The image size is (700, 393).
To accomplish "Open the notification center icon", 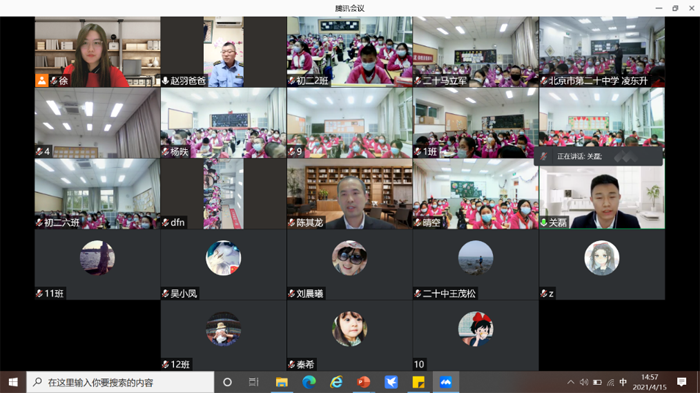I will click(681, 382).
